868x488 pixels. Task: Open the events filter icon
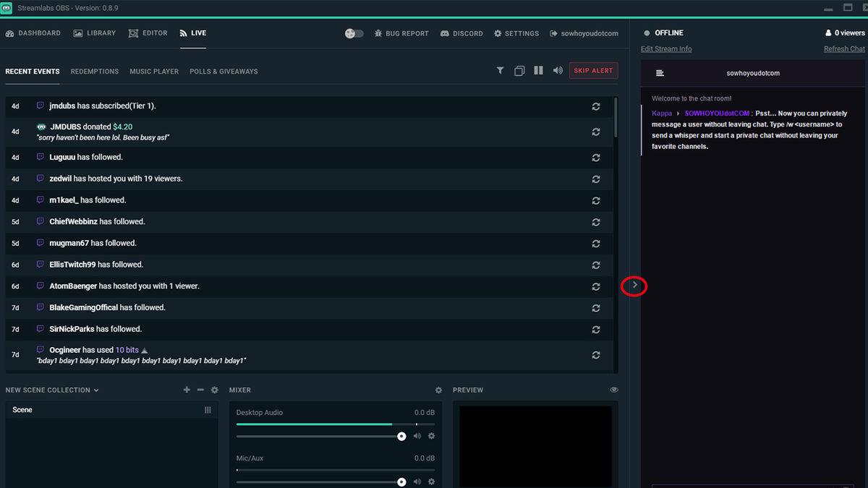[x=500, y=70]
